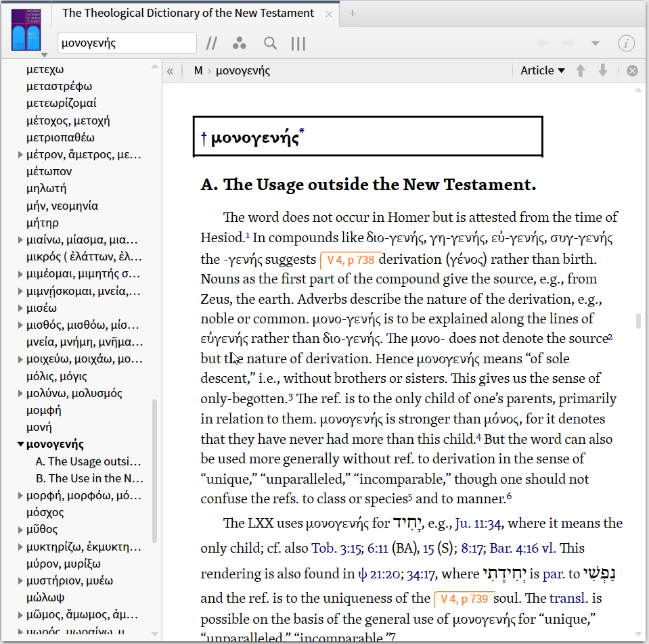Open μήτηρ entry
The height and width of the screenshot is (644, 649).
click(x=43, y=223)
